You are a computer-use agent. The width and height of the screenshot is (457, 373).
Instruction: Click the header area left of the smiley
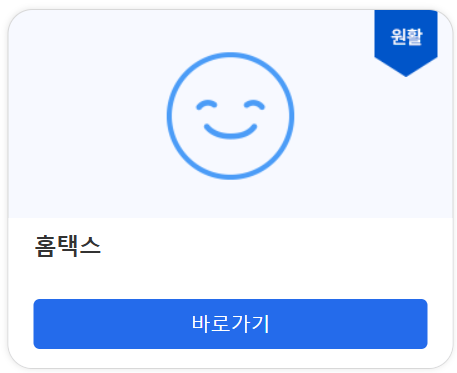87,116
